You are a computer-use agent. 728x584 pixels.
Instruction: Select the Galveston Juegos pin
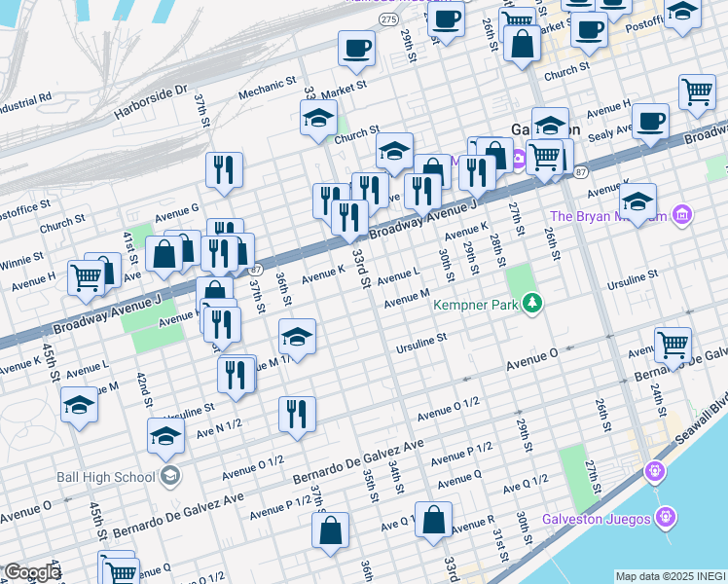click(665, 517)
